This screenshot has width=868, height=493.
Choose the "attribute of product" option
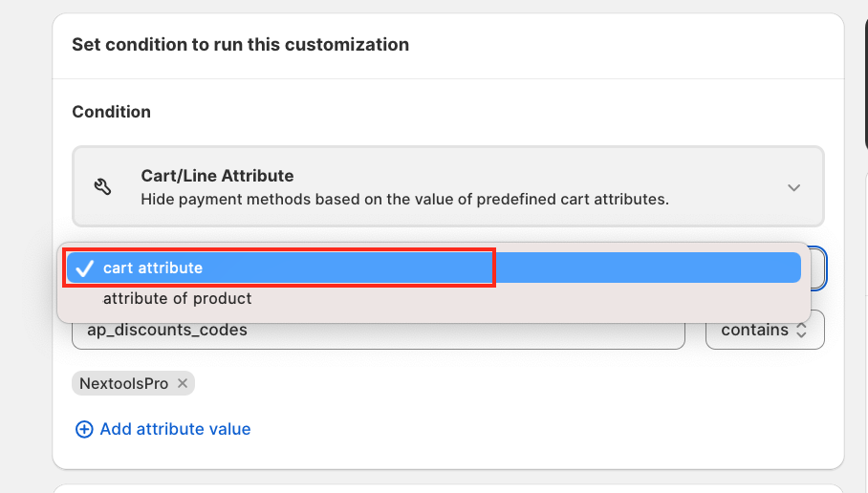[x=177, y=298]
